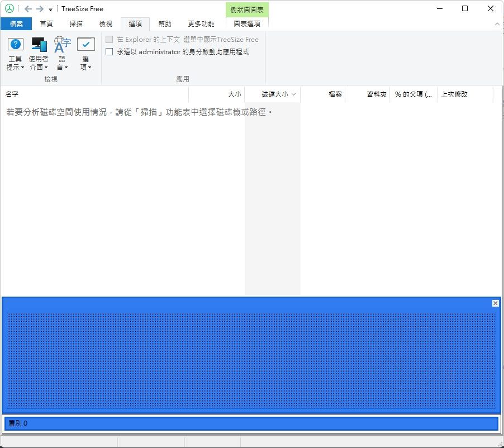Image resolution: width=504 pixels, height=448 pixels.
Task: Click the TreeSize Free app logo icon
Action: tap(9, 9)
